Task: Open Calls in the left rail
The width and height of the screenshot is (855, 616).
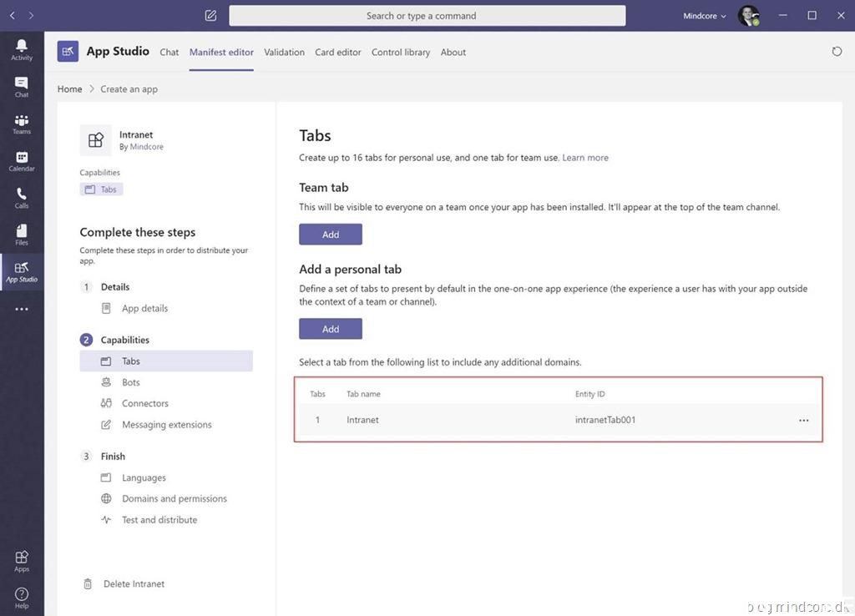Action: point(22,198)
